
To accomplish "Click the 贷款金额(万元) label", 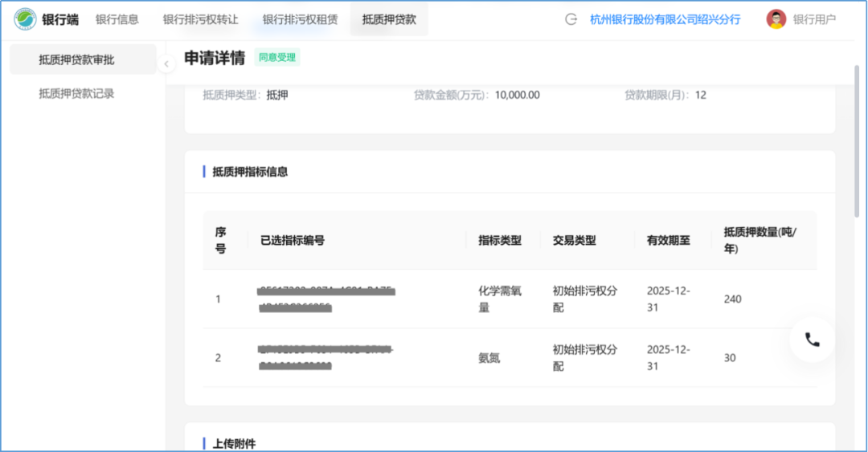I will 451,96.
